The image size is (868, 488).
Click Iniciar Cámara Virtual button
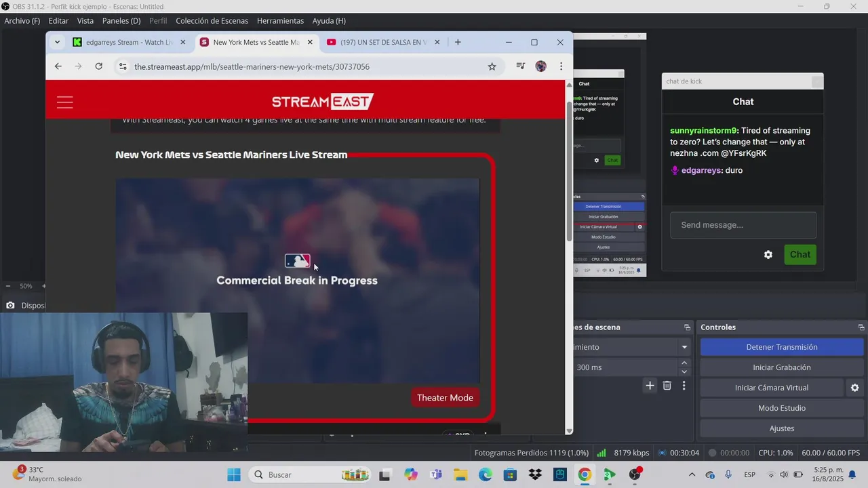[x=772, y=388]
